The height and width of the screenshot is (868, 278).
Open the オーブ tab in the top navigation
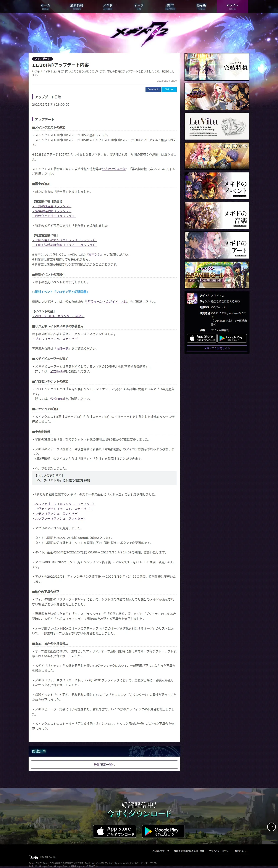click(x=139, y=6)
